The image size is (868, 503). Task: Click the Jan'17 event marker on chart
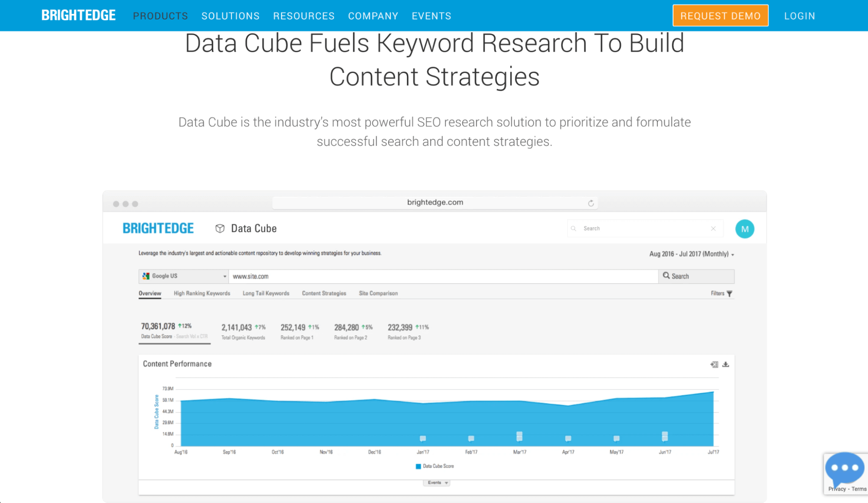click(x=423, y=439)
